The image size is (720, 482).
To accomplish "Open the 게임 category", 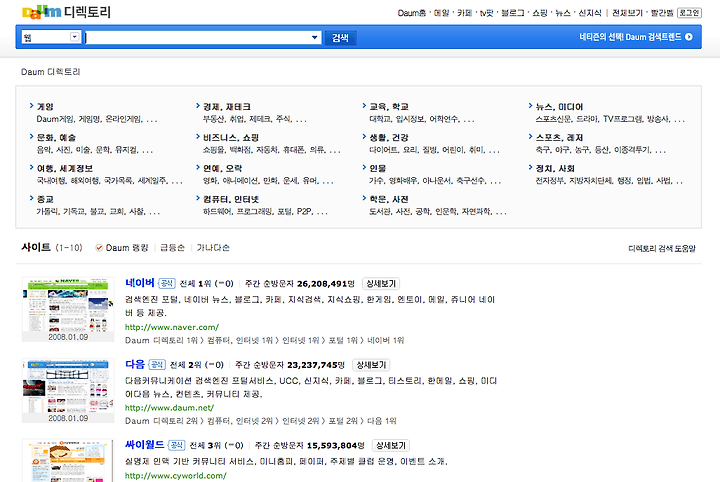I will (x=45, y=106).
